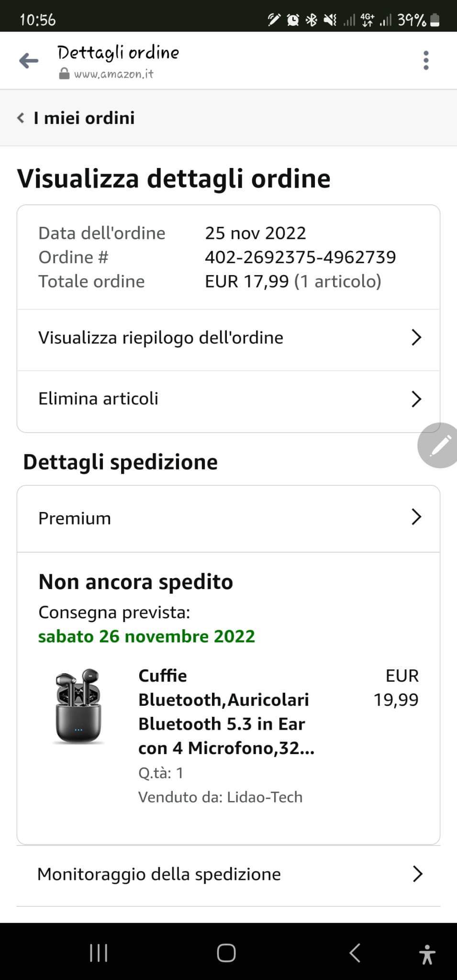Go back to I miei ordini

[x=77, y=118]
